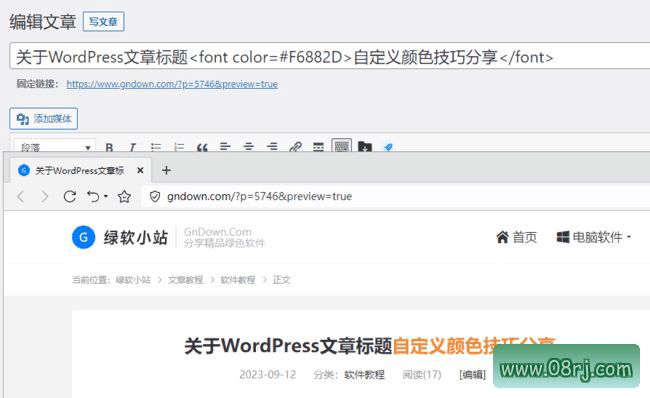Viewport: 650px width, 398px height.
Task: Click the 软件教程 breadcrumb link
Action: pos(238,280)
